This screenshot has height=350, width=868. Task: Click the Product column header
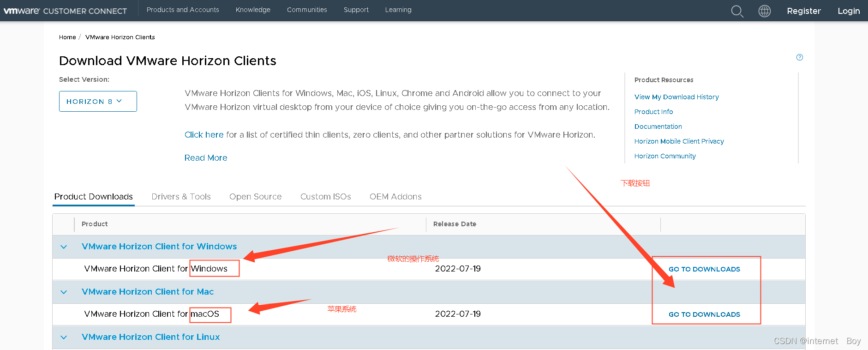click(95, 224)
